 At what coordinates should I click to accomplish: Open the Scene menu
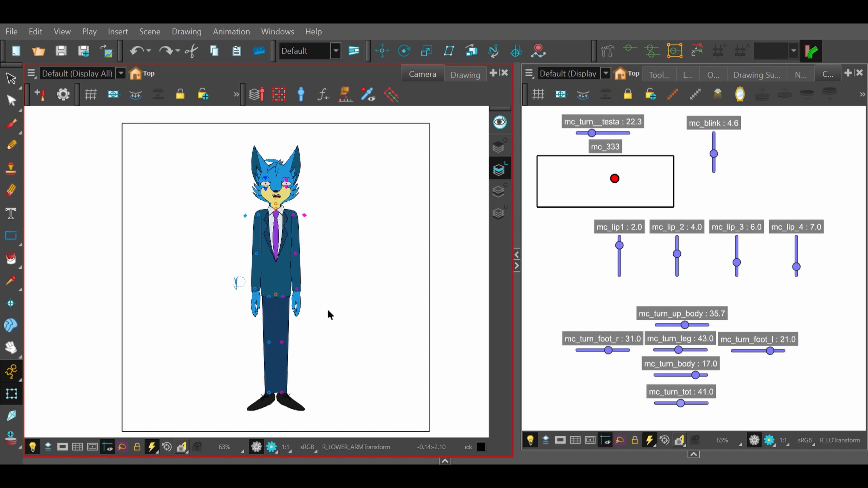(150, 31)
